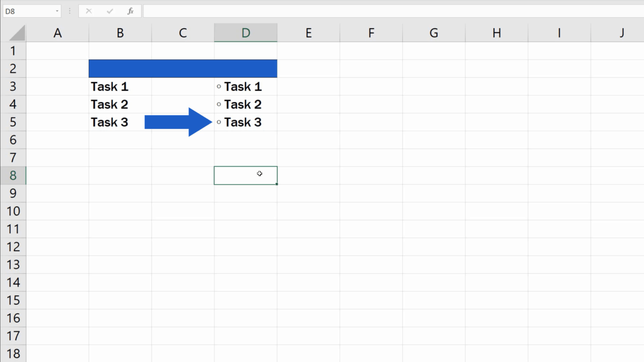Click the blue arrow shape
The width and height of the screenshot is (644, 362).
pos(176,122)
